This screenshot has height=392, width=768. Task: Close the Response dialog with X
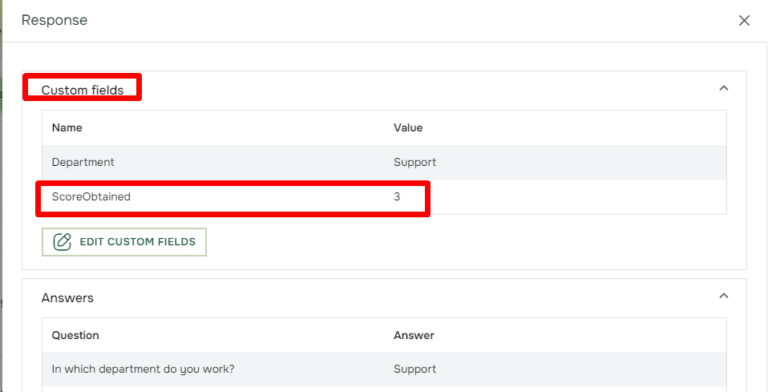pos(744,21)
